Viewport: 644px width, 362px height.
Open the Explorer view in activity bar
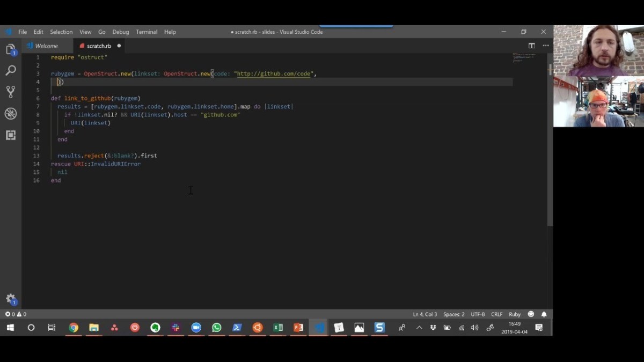(11, 50)
